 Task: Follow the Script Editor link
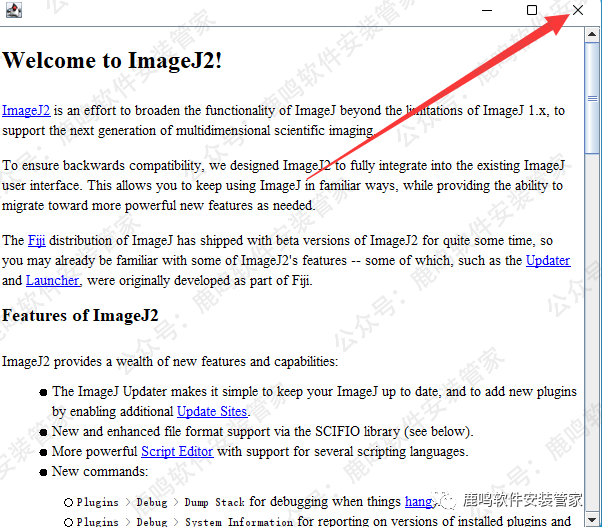[177, 451]
